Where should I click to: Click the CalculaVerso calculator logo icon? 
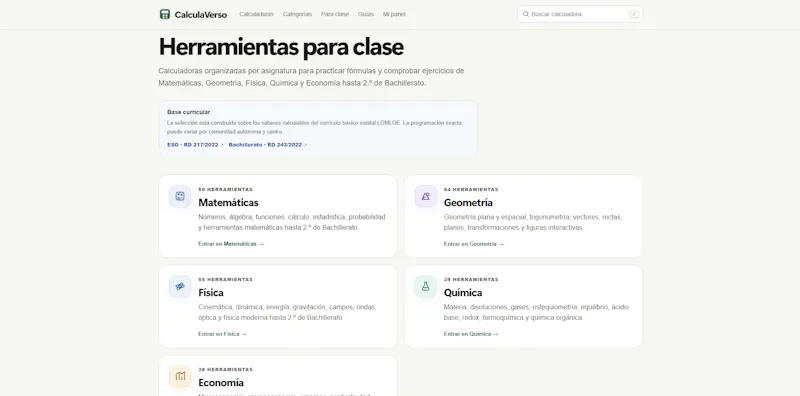click(x=164, y=14)
